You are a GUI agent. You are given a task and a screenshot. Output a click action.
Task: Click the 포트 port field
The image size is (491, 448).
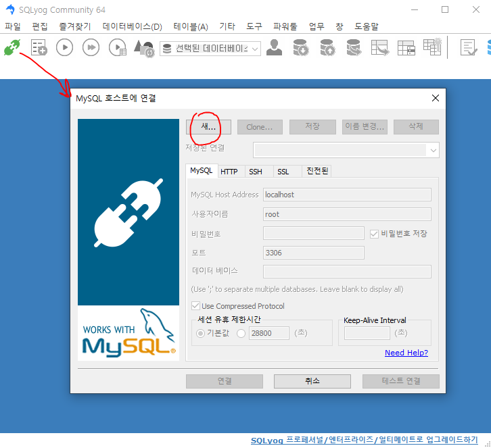tap(313, 253)
